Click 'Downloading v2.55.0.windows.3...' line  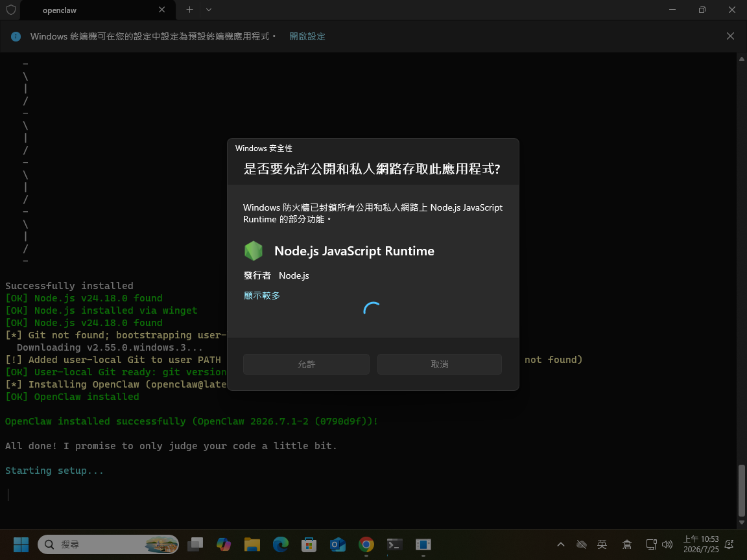(x=110, y=347)
